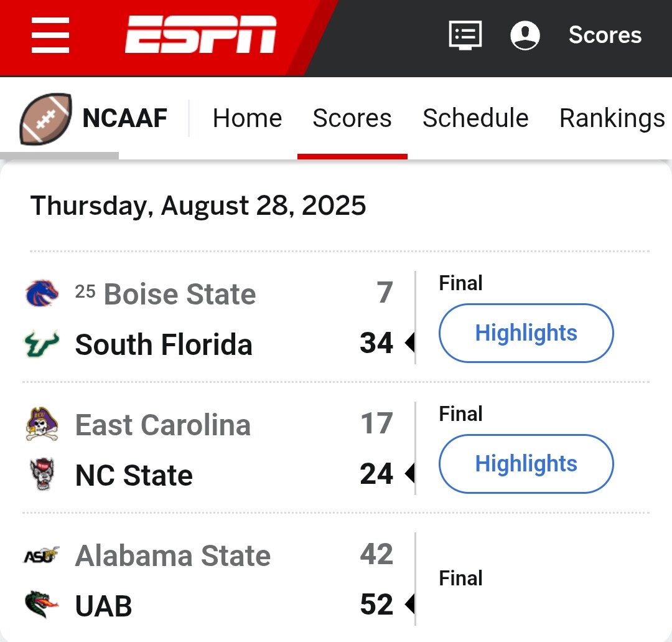
Task: Open the Alabama State vs UAB Final
Action: 460,578
